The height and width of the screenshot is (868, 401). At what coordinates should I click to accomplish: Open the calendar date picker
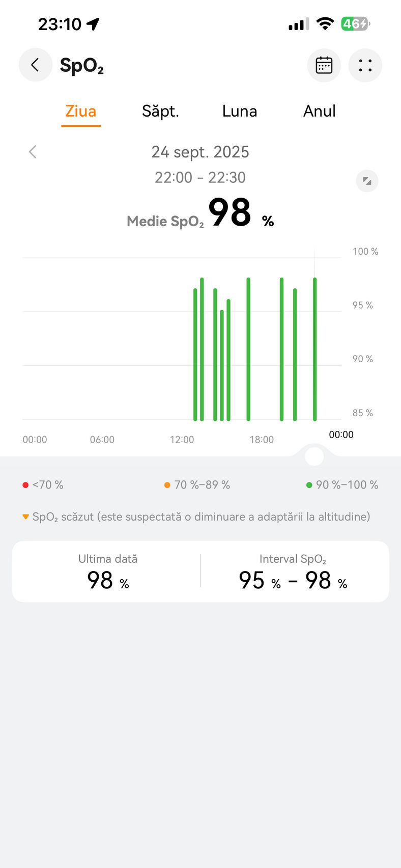pyautogui.click(x=324, y=65)
